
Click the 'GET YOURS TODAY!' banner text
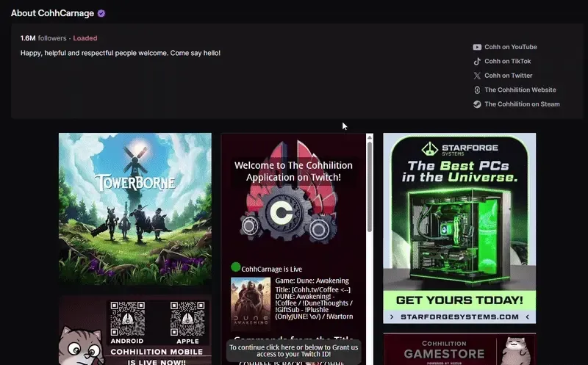[x=459, y=300]
